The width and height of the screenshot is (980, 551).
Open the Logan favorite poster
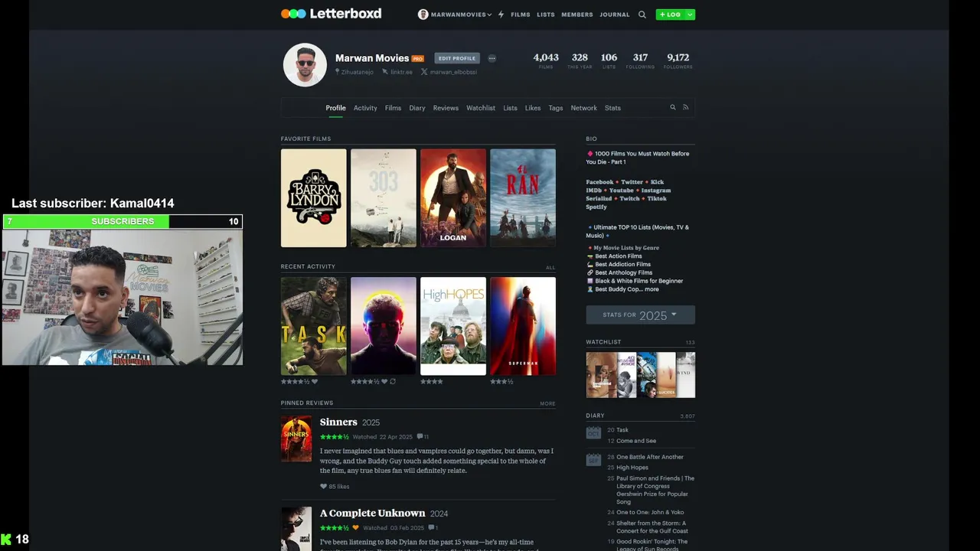tap(453, 198)
